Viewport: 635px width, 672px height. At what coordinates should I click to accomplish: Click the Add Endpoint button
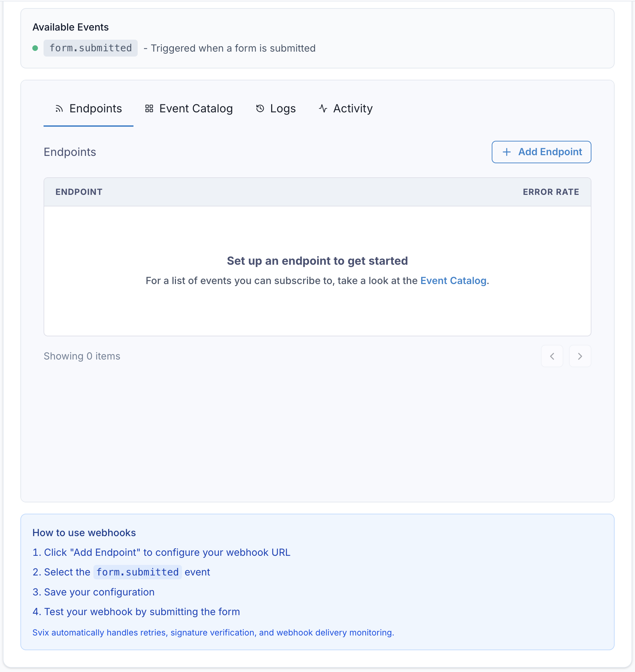click(541, 152)
